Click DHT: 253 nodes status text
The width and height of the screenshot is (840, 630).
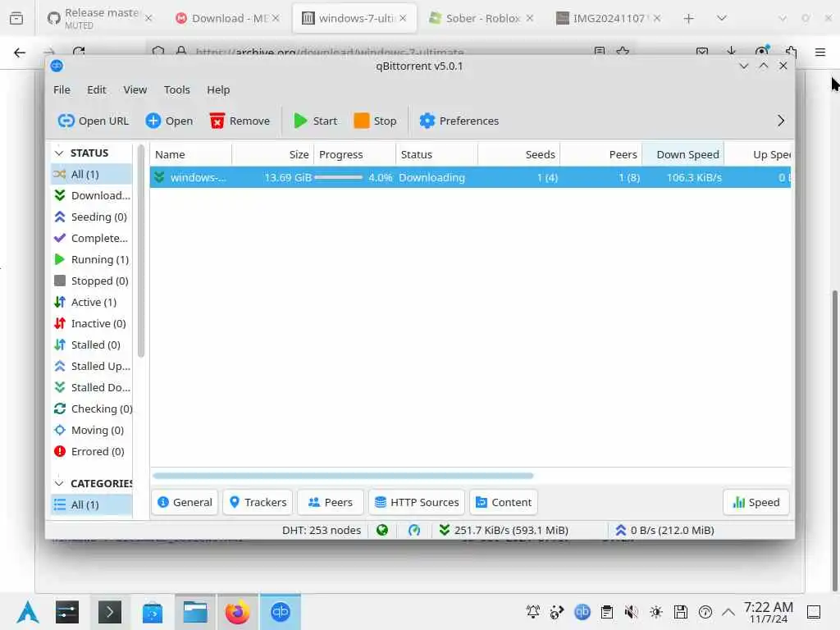tap(322, 531)
